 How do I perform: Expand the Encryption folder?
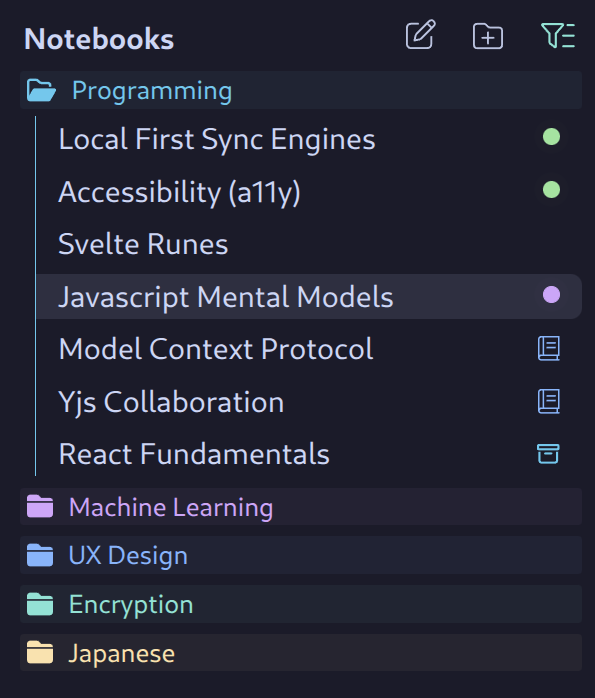click(301, 604)
